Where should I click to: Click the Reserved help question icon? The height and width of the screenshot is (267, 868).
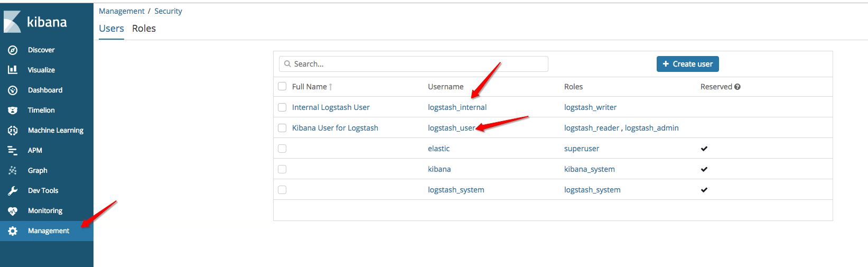tap(738, 87)
